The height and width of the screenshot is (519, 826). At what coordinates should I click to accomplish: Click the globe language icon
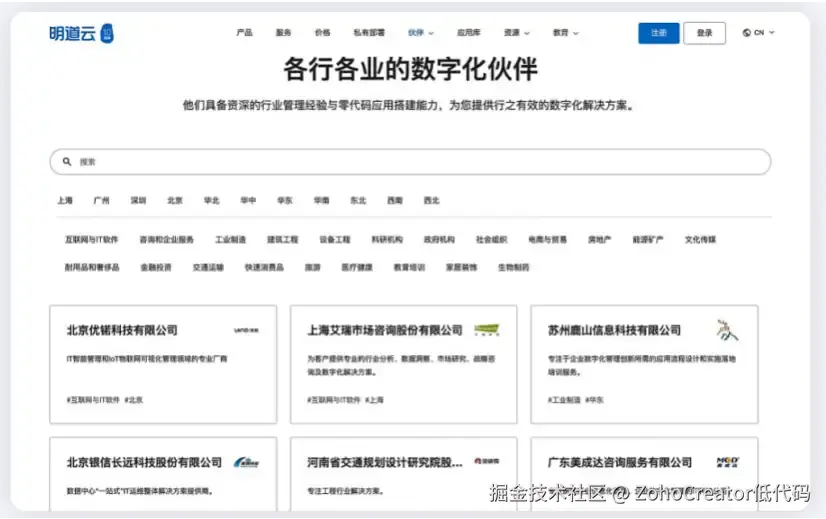point(746,33)
